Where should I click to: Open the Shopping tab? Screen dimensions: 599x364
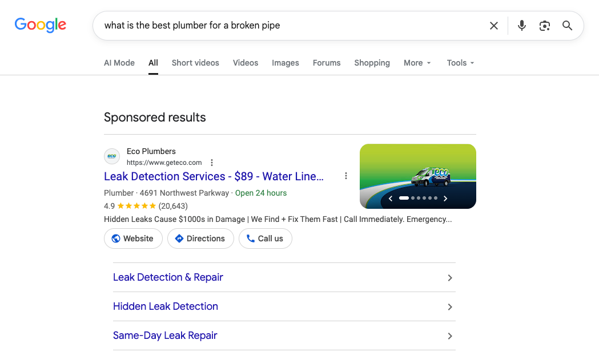point(372,63)
